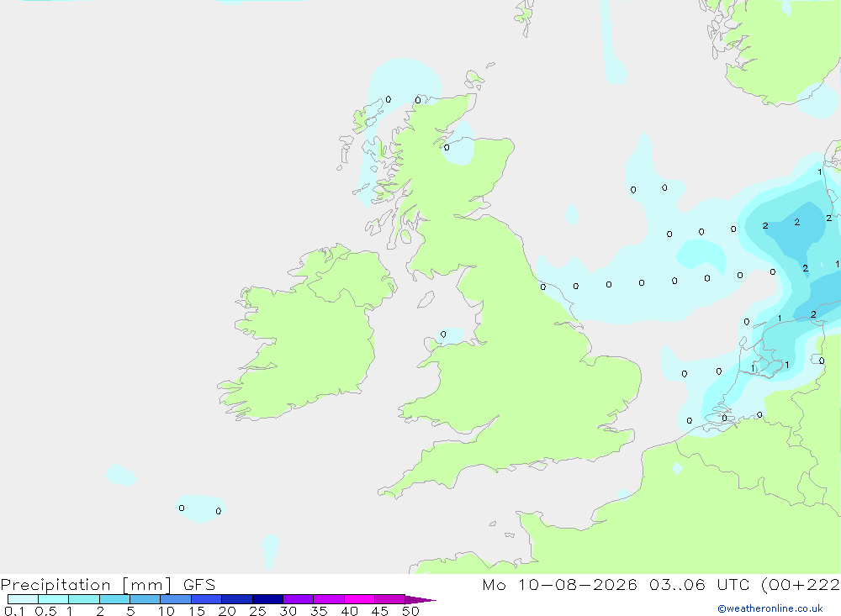Click the lightest 0.1–0.5 mm legend swatch
Image resolution: width=841 pixels, height=616 pixels.
(23, 599)
